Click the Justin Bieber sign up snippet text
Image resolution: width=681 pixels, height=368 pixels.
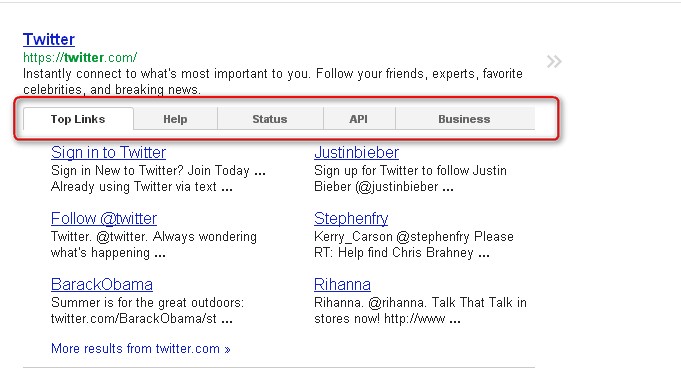[x=410, y=179]
